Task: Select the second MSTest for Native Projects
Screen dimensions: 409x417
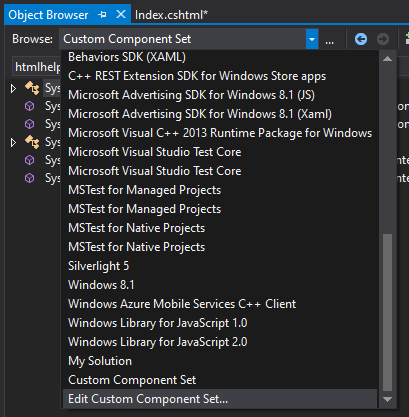Action: click(220, 247)
